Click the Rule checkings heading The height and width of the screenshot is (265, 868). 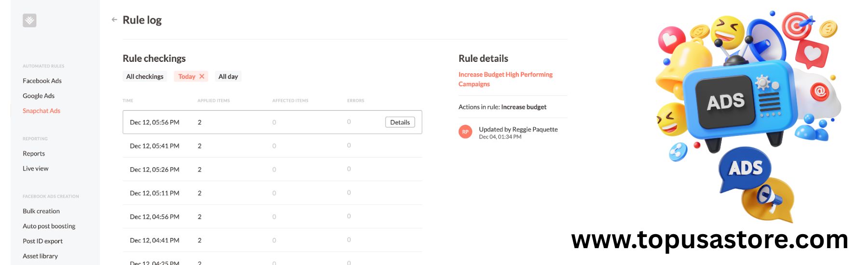(x=154, y=58)
